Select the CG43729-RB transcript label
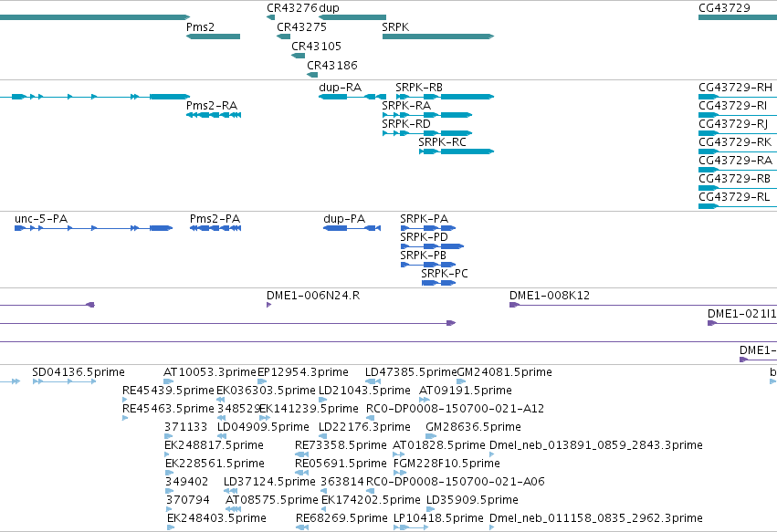Viewport: 777px width, 532px height. (x=735, y=179)
